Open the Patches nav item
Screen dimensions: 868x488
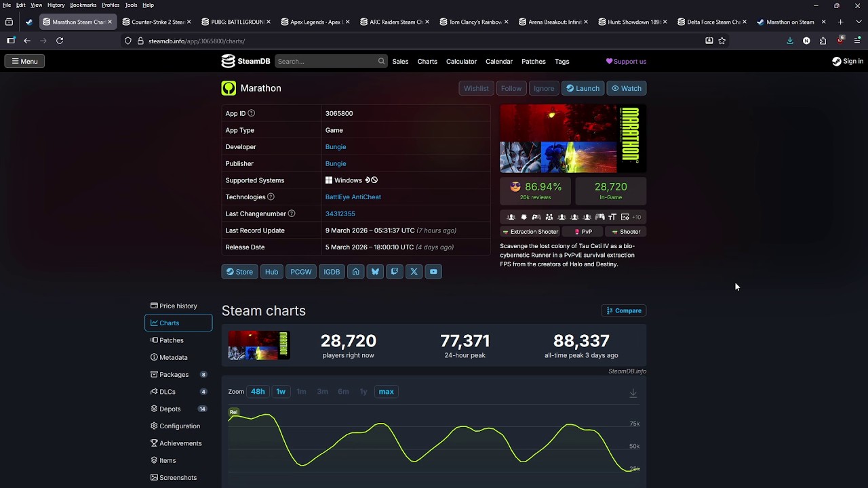[534, 61]
